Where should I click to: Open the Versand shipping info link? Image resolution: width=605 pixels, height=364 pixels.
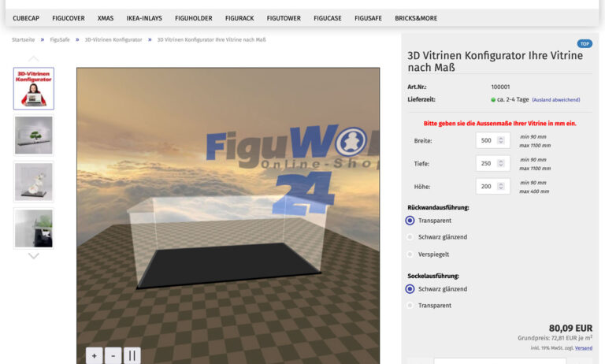pos(584,348)
